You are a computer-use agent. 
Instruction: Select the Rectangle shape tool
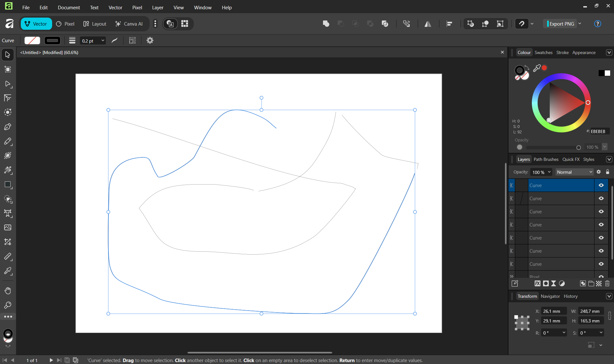[8, 185]
